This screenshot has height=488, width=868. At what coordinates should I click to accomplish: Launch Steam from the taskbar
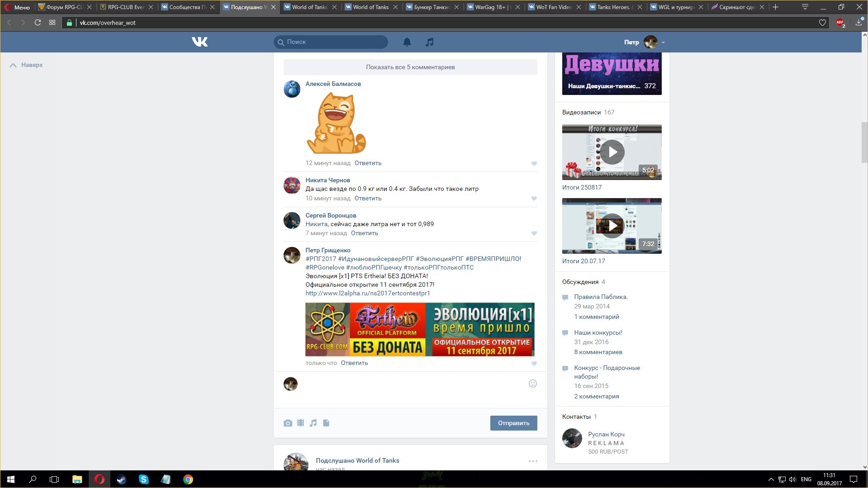(x=121, y=479)
